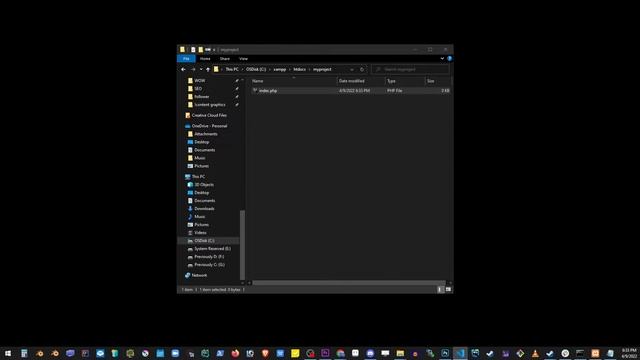Image resolution: width=640 pixels, height=360 pixels.
Task: Select Music under OneDrive
Action: click(x=200, y=158)
